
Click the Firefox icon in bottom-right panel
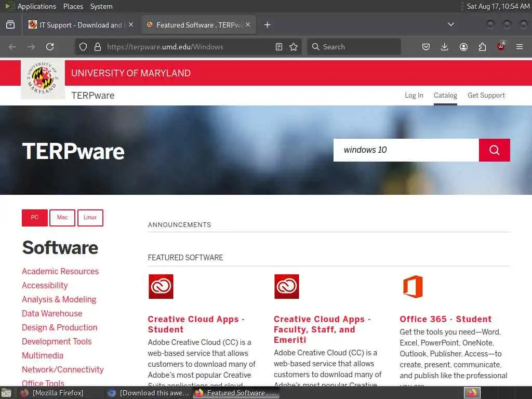tap(472, 393)
